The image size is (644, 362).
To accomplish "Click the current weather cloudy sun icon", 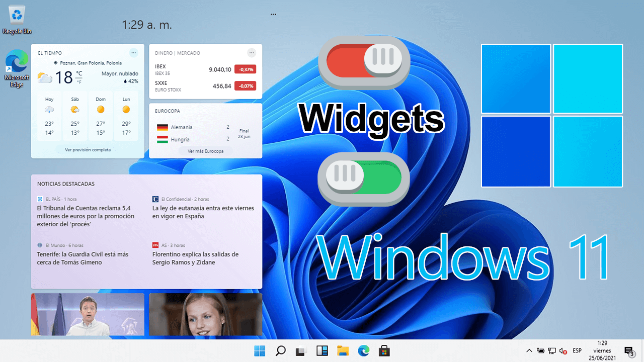I will click(45, 78).
